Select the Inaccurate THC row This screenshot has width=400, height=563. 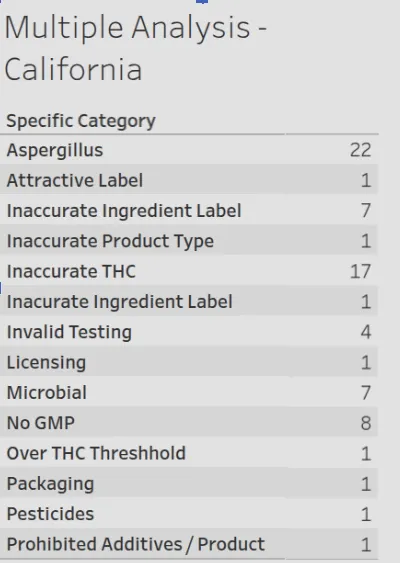pyautogui.click(x=189, y=271)
